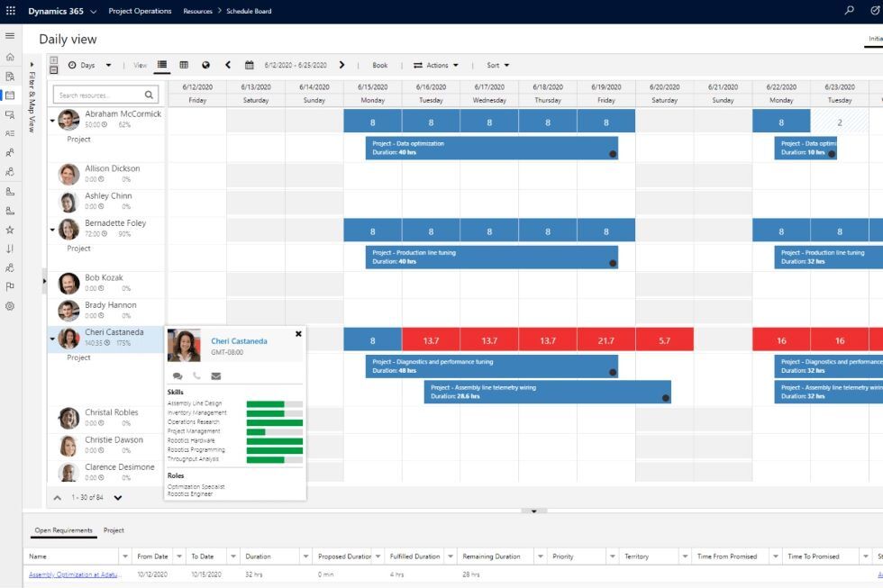Open the map view globe icon

pos(205,65)
